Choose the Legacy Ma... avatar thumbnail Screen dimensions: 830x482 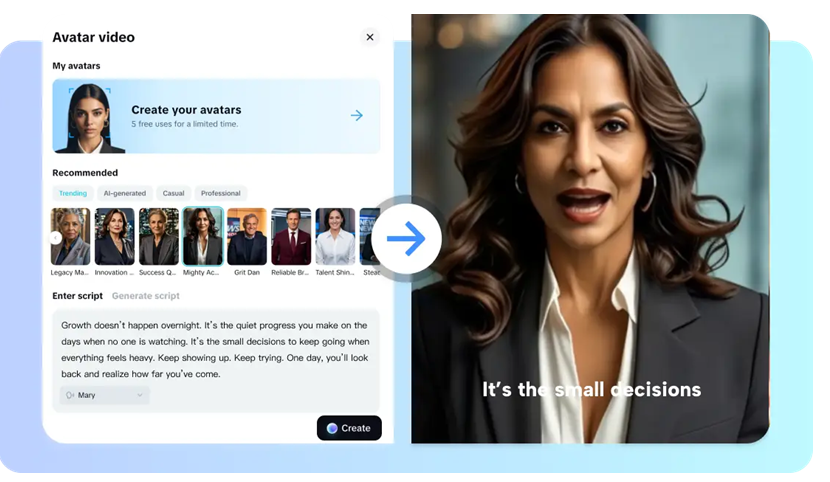pos(70,237)
